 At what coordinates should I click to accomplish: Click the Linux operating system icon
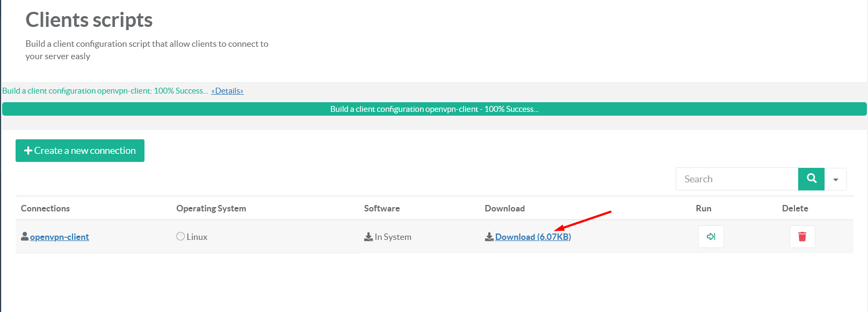click(x=180, y=236)
